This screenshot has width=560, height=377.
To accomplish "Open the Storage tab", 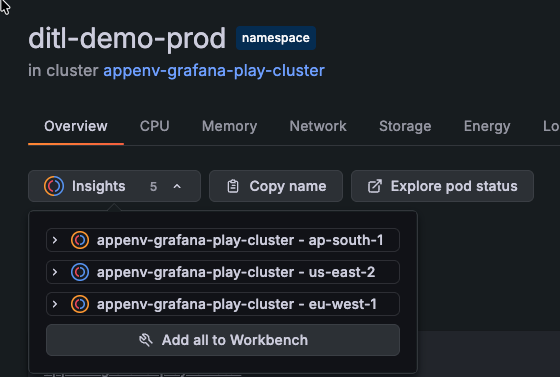I will [405, 126].
